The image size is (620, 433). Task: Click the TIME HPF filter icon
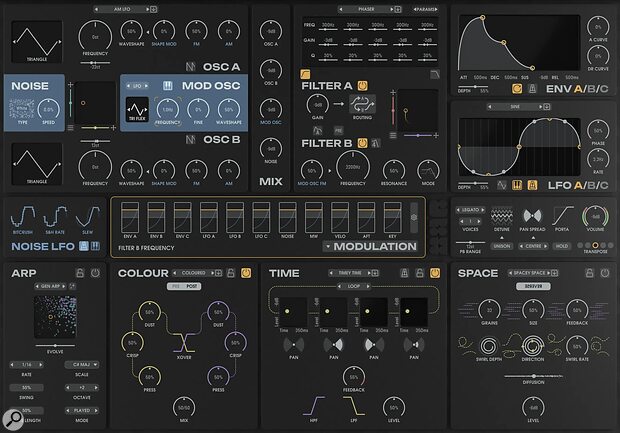pyautogui.click(x=314, y=406)
